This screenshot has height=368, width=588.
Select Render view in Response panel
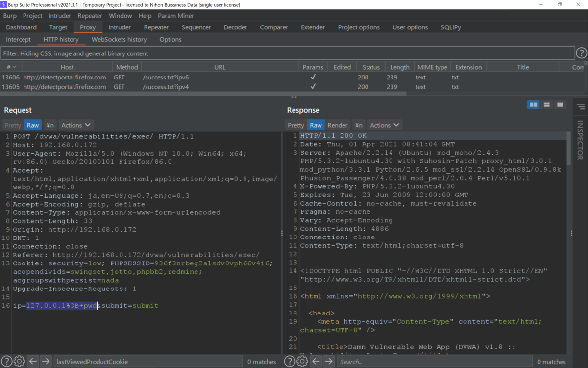coord(338,125)
